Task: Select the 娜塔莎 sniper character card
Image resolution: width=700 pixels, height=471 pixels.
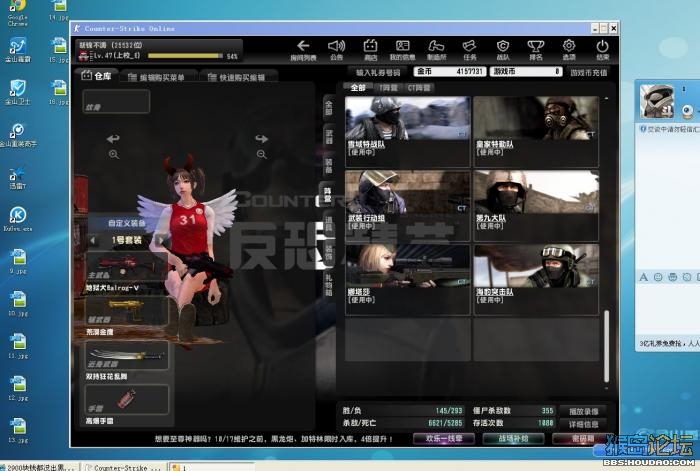Action: pyautogui.click(x=408, y=279)
